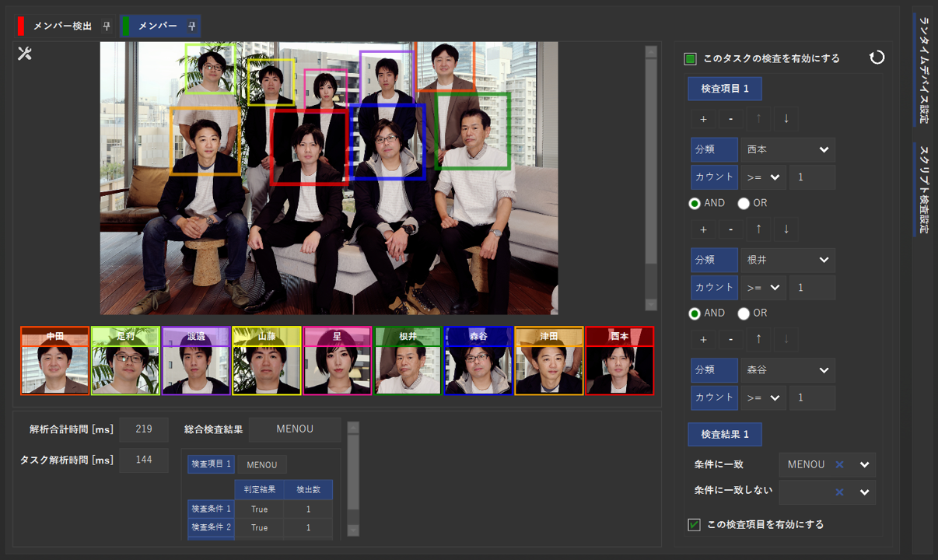Click the down arrow above 森谷 condition
Screen dimensions: 938x560
pyautogui.click(x=786, y=340)
